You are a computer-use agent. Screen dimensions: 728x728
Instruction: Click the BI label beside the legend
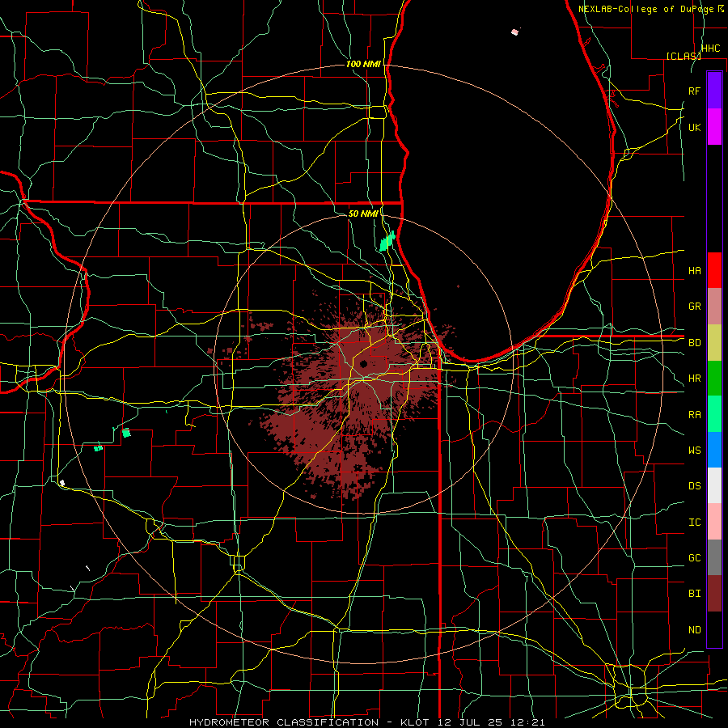[x=695, y=594]
